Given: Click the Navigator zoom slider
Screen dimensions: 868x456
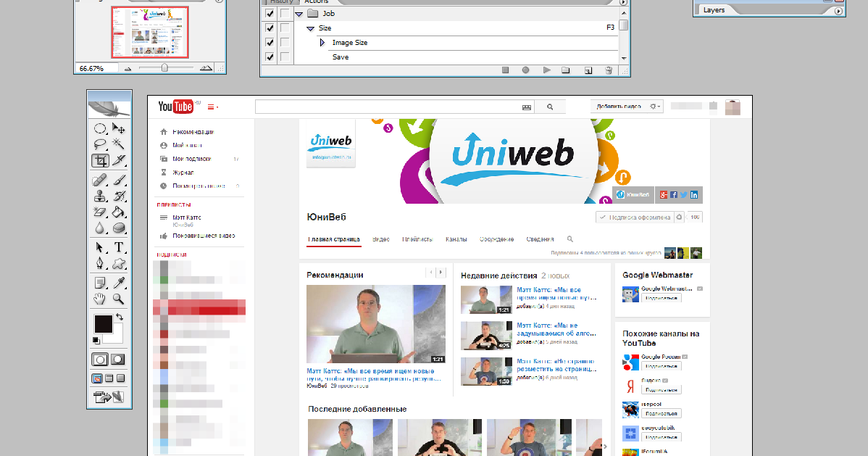Looking at the screenshot, I should click(164, 67).
